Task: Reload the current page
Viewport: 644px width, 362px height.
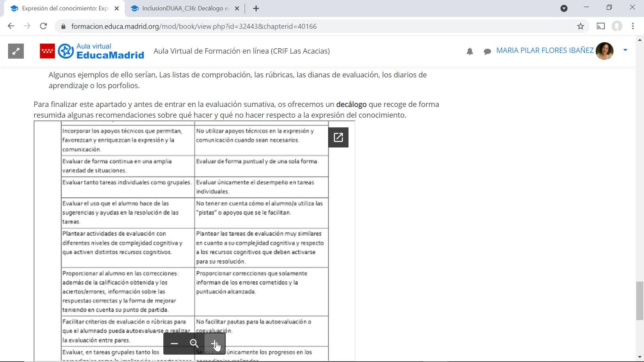Action: pyautogui.click(x=43, y=26)
